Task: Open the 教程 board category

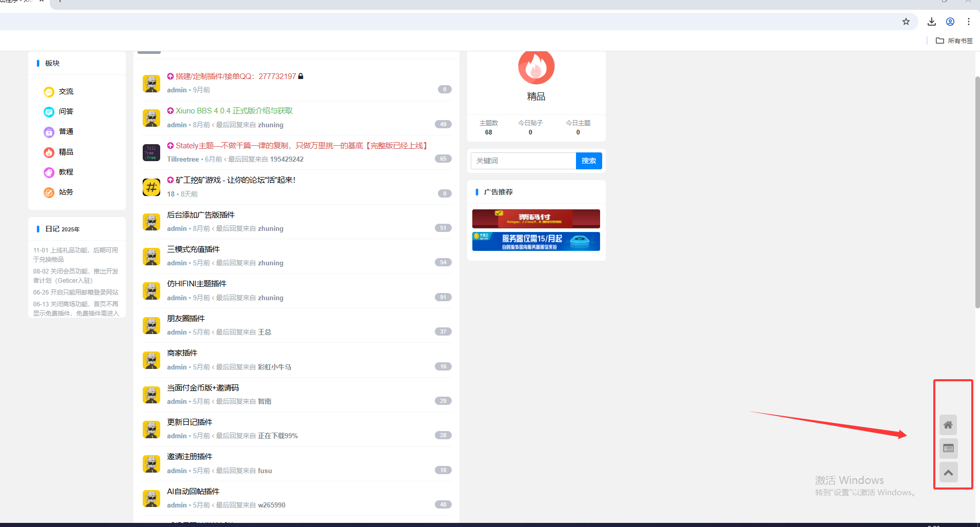Action: (x=66, y=172)
